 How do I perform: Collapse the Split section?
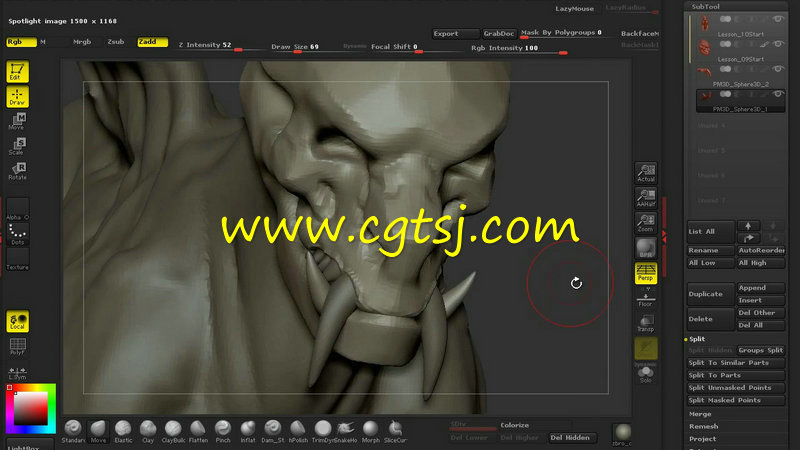697,339
